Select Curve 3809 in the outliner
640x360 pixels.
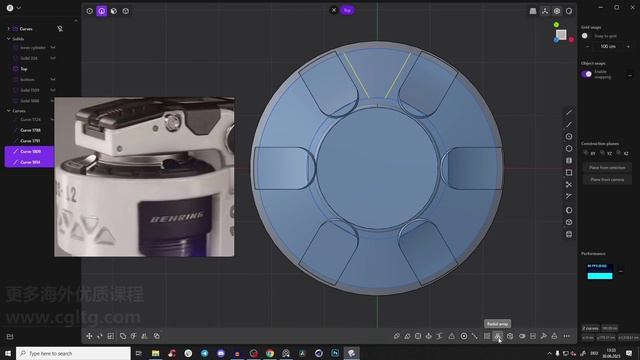click(30, 151)
